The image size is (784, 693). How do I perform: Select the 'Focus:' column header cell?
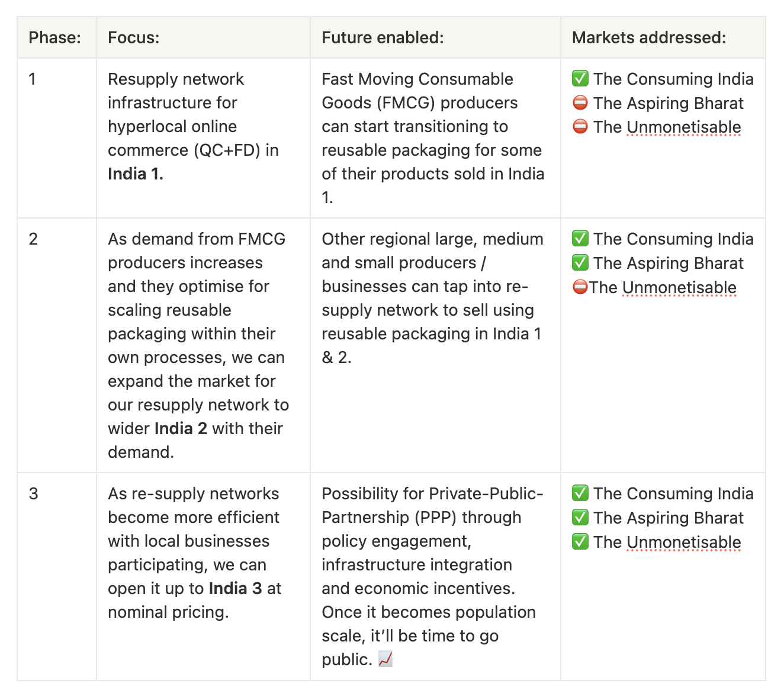tap(203, 37)
